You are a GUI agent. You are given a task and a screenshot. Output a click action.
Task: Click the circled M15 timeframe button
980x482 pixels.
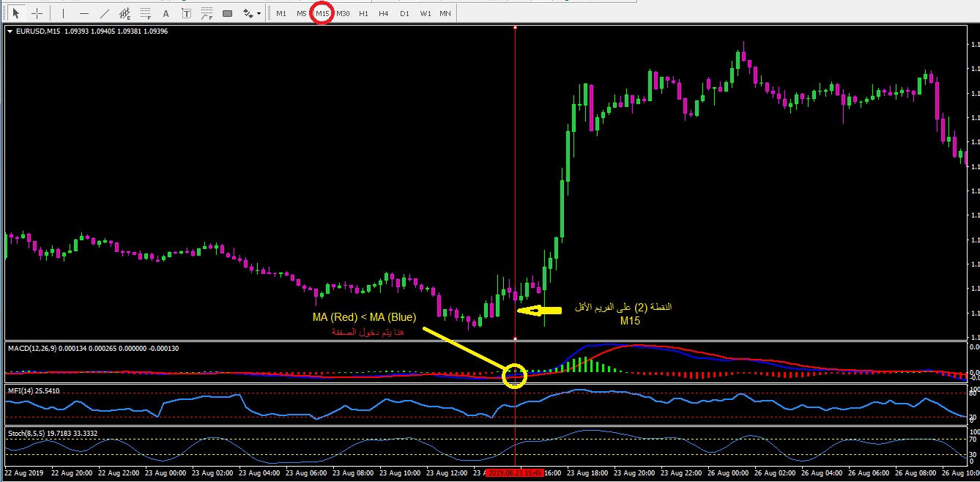[322, 13]
